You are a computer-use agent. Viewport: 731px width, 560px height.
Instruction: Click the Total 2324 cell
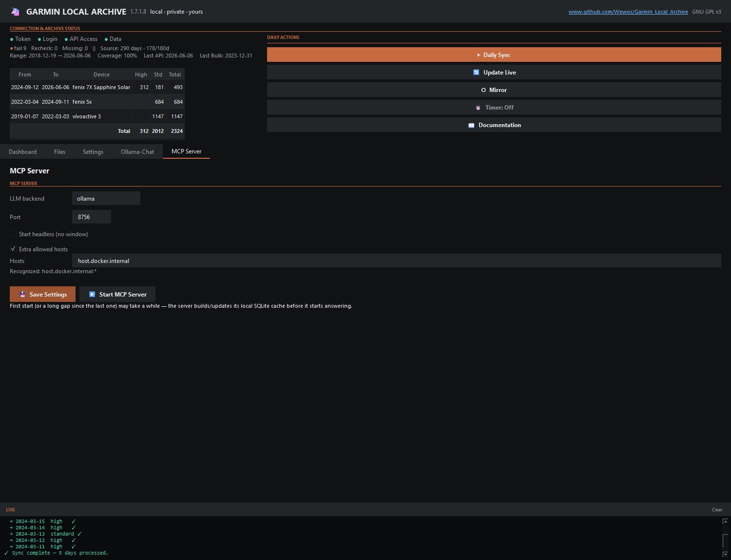coord(176,131)
